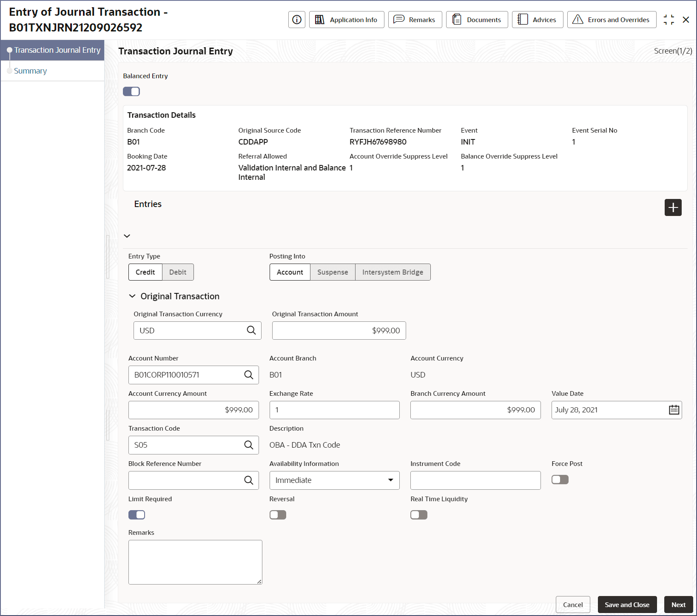Click Account Number search magnifier icon
The image size is (697, 616).
click(x=249, y=375)
